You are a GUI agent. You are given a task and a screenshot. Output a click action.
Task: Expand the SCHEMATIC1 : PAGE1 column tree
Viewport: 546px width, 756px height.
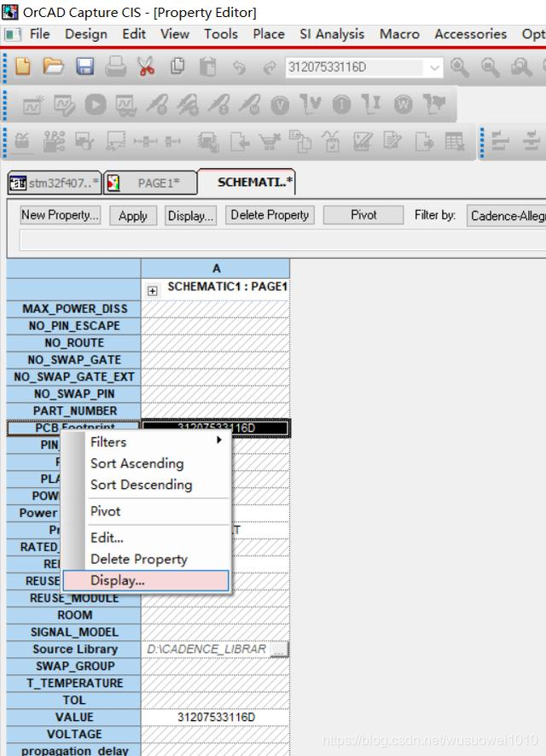[x=153, y=290]
